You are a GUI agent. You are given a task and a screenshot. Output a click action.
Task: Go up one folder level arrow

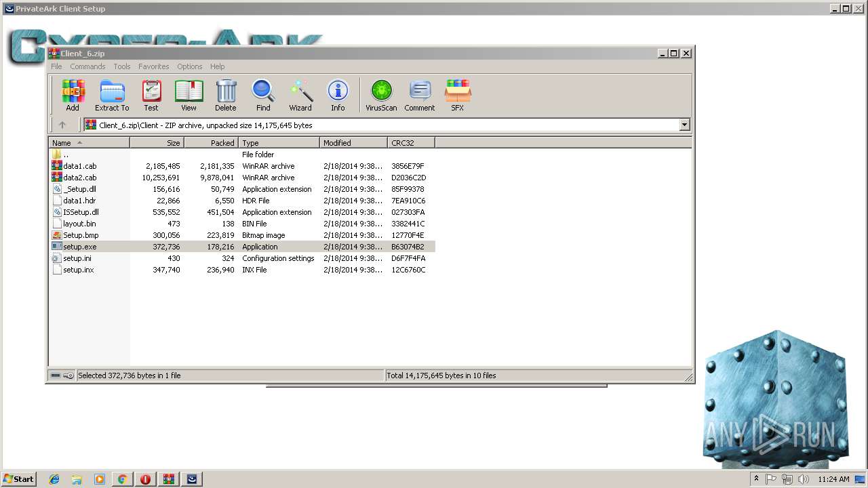(x=62, y=125)
